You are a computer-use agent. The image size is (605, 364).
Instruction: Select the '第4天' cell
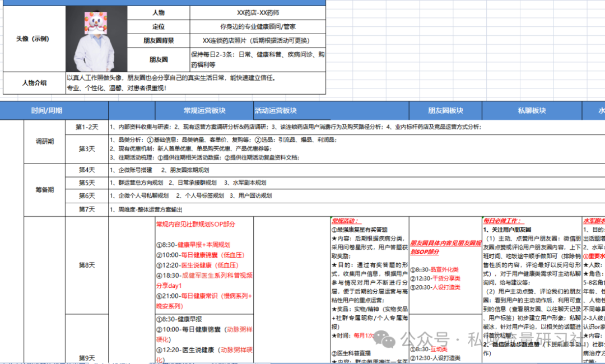[87, 170]
